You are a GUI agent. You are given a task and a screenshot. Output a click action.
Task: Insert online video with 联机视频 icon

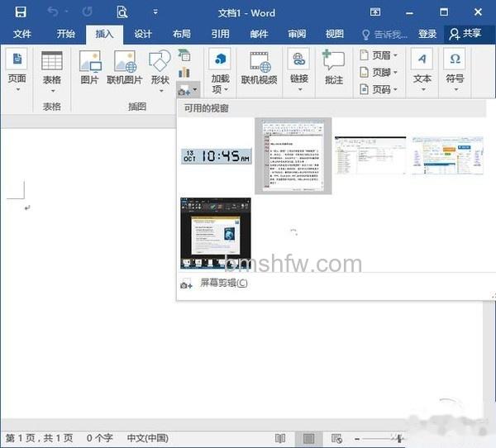(259, 68)
